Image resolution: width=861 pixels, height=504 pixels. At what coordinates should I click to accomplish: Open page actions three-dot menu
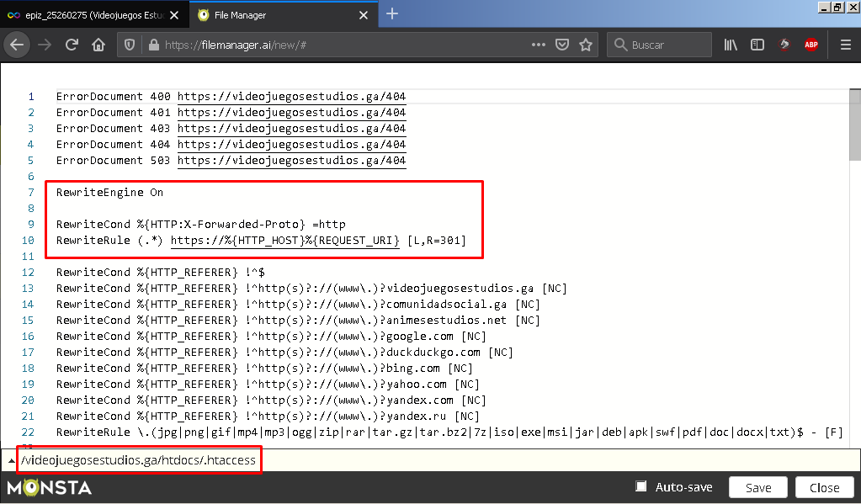pos(539,45)
